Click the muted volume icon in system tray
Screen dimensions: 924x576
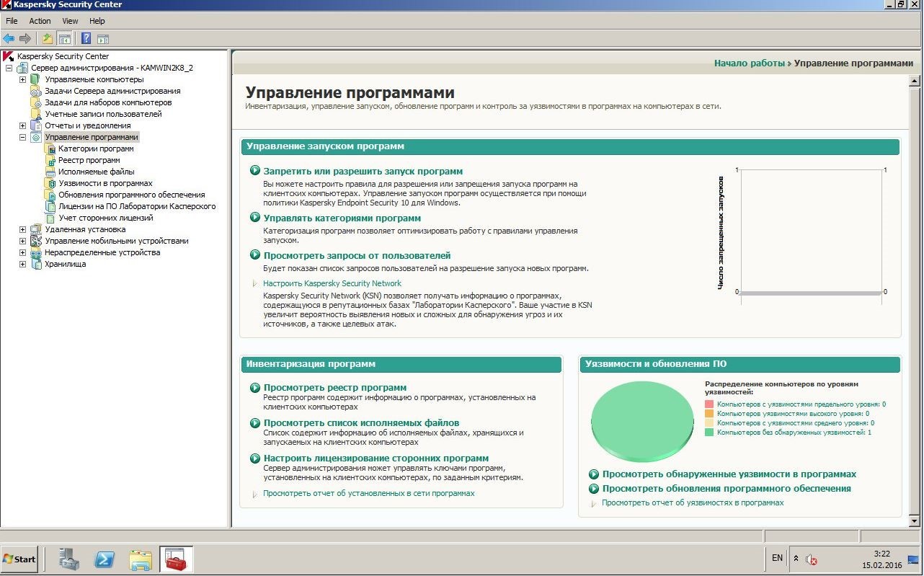coord(811,559)
